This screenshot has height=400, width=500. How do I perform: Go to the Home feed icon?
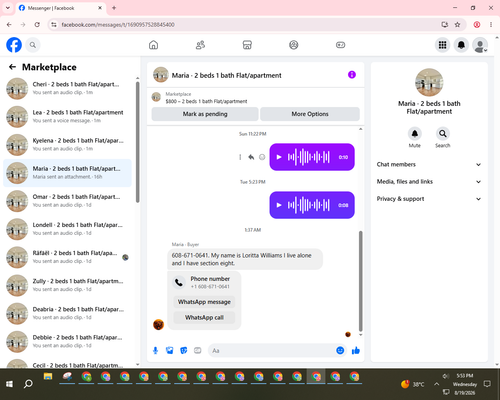click(x=153, y=45)
